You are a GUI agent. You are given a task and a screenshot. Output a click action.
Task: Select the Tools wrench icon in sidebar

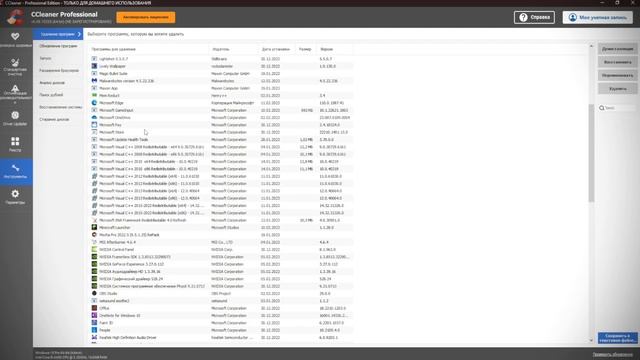15,168
